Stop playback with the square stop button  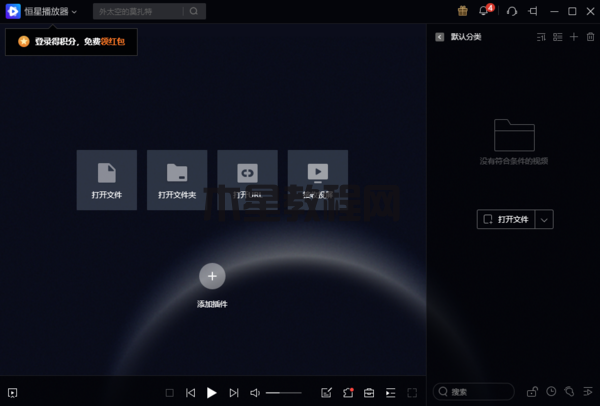pos(170,393)
